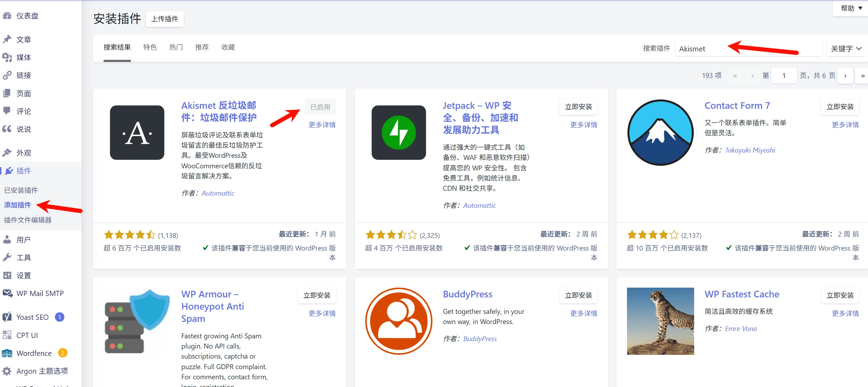Click the current page number field
This screenshot has height=387, width=868.
pyautogui.click(x=784, y=76)
